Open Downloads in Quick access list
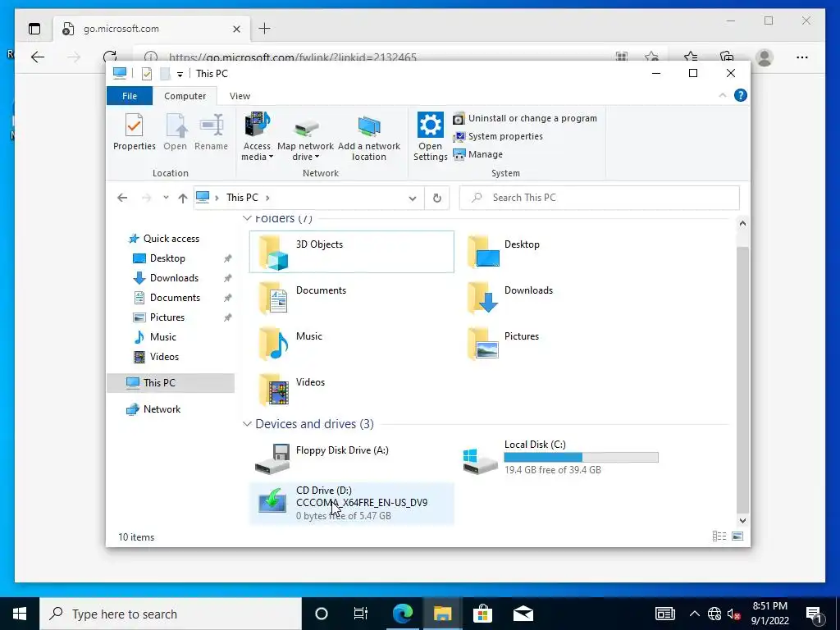Viewport: 840px width, 630px height. click(x=174, y=278)
